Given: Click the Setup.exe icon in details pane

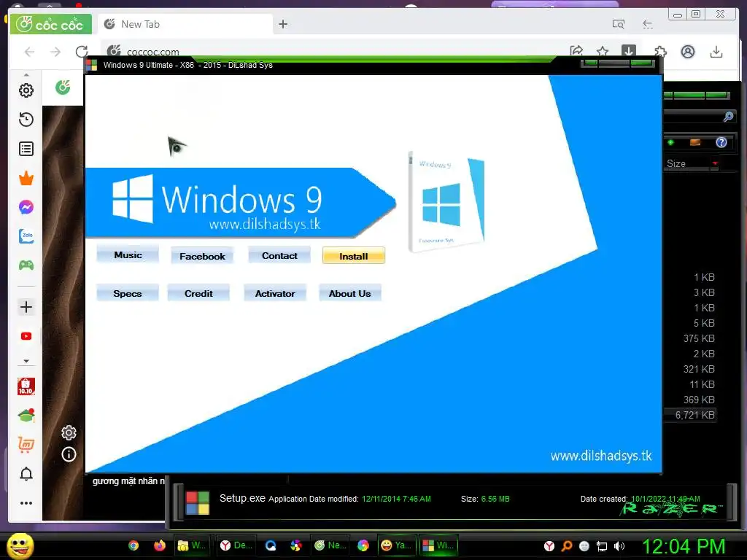Looking at the screenshot, I should (x=197, y=503).
